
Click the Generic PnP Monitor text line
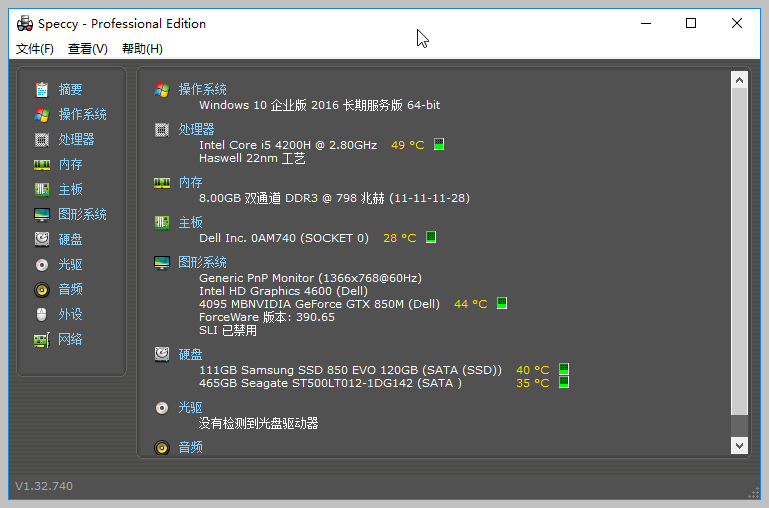[310, 278]
